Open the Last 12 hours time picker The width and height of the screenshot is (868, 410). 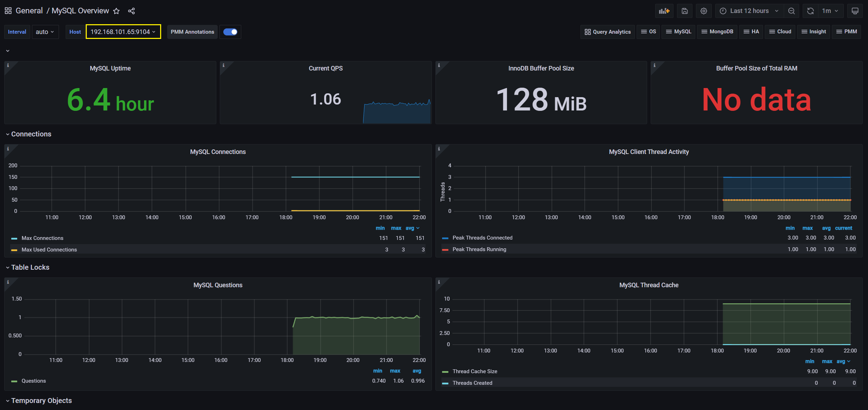[749, 11]
